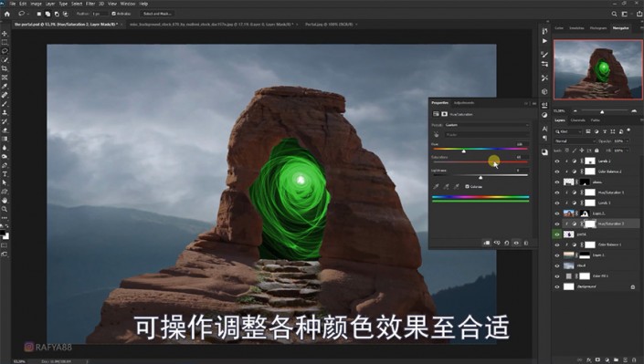Choose Intersect with Selection mode icon

(x=65, y=14)
